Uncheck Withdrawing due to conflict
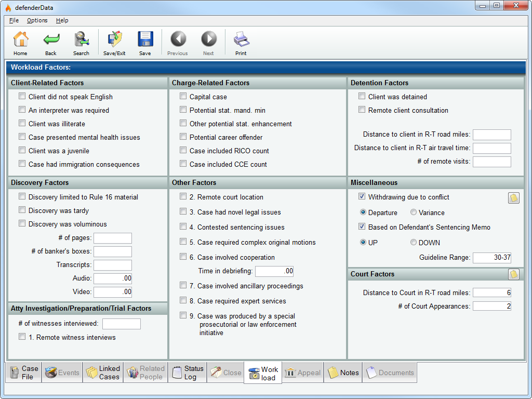Viewport: 532px width, 399px height. tap(362, 196)
